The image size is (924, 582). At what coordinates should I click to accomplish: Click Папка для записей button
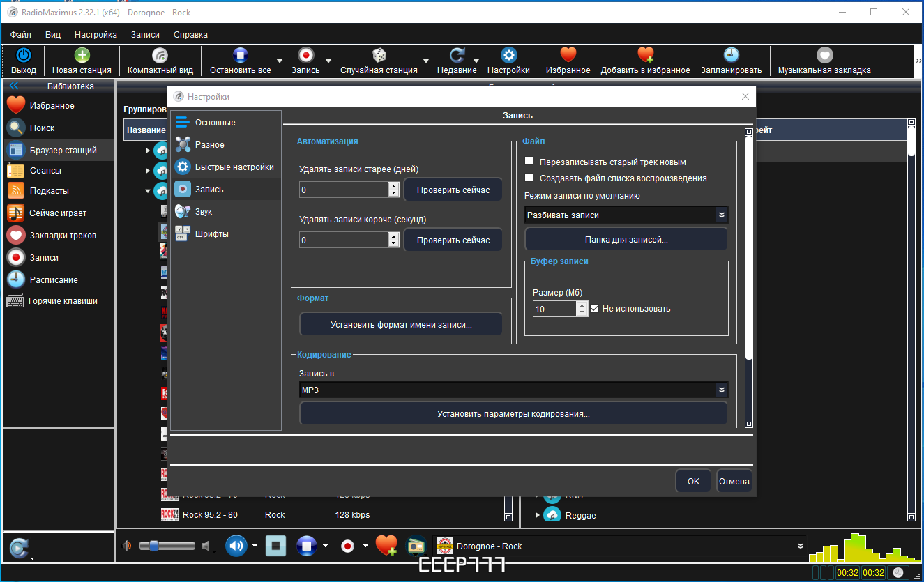pyautogui.click(x=626, y=239)
